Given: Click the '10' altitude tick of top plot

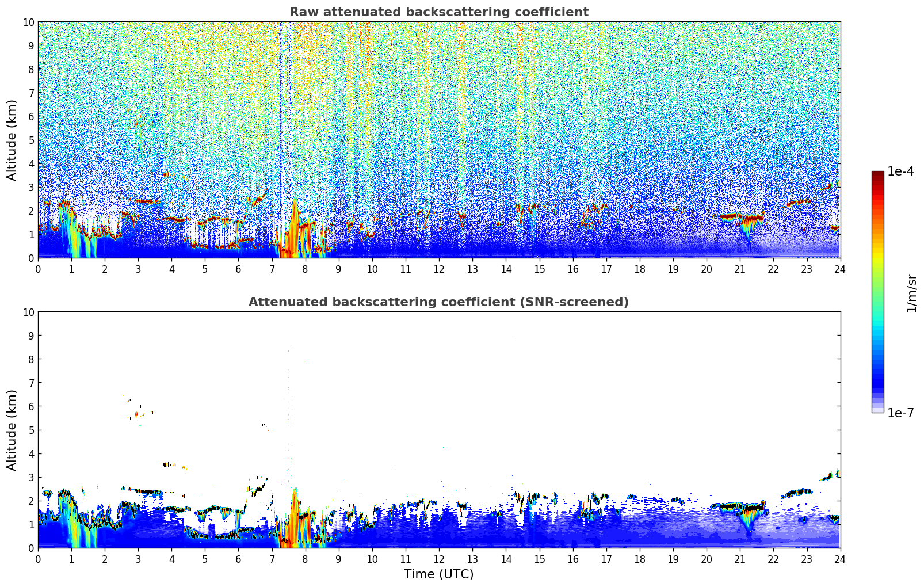Looking at the screenshot, I should [x=28, y=22].
